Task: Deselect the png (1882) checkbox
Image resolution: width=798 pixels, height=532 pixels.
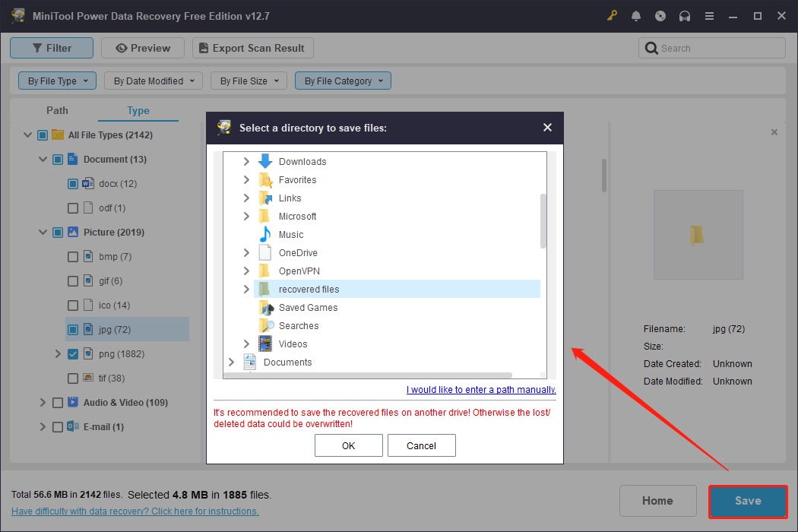Action: click(x=73, y=353)
